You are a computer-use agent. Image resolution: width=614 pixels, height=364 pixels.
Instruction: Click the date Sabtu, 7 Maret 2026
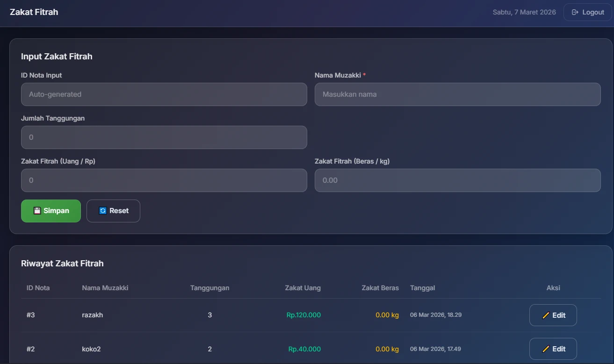coord(524,12)
